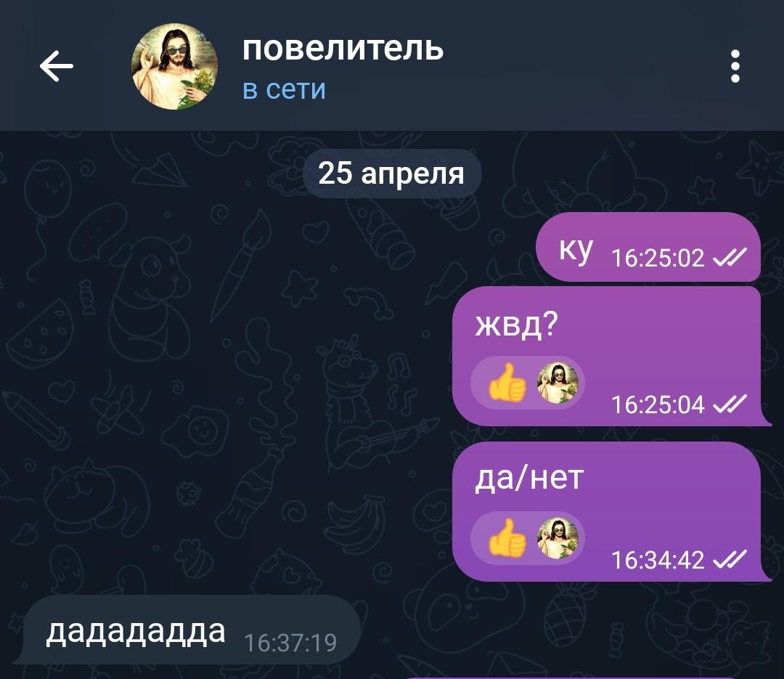Open the three-dot options menu
This screenshot has height=679, width=784.
pos(735,66)
